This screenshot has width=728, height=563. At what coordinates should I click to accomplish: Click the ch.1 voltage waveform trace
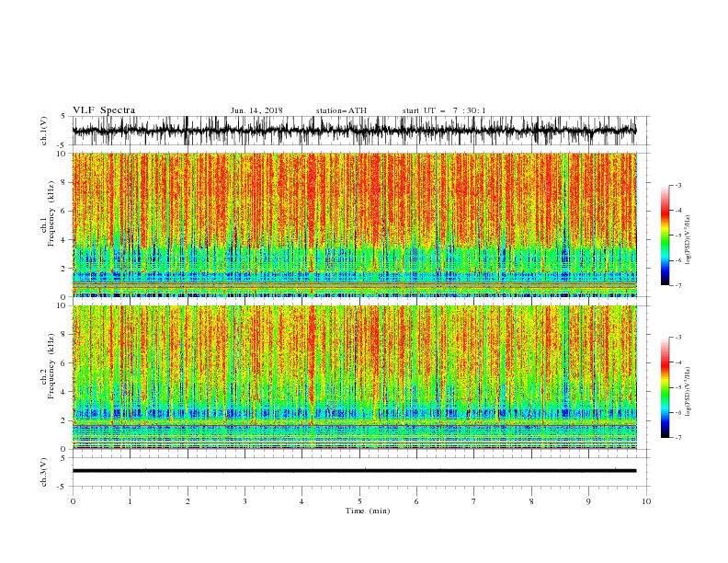[354, 131]
